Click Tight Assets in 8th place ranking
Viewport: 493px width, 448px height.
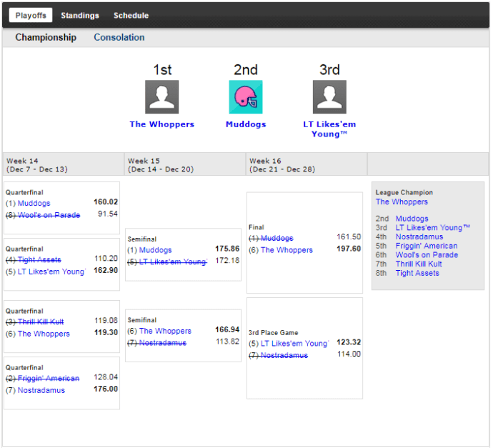[417, 273]
